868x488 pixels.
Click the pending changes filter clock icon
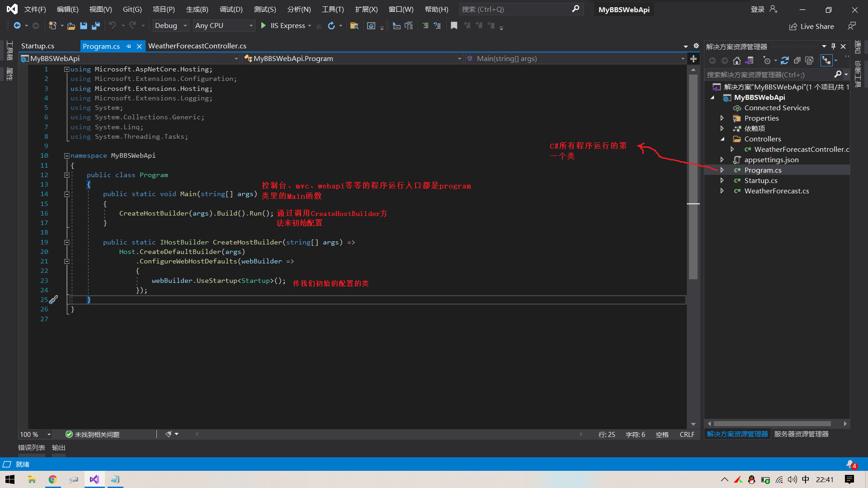767,61
